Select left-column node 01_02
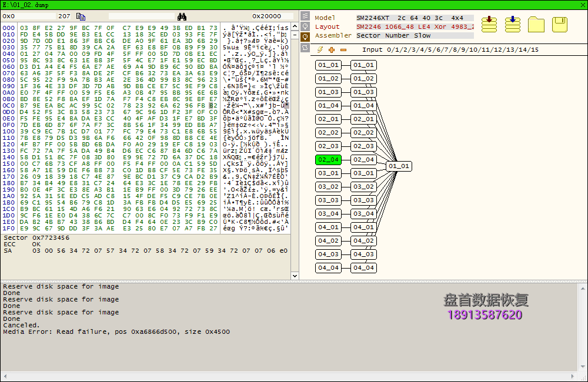The height and width of the screenshot is (382, 588). click(x=328, y=78)
